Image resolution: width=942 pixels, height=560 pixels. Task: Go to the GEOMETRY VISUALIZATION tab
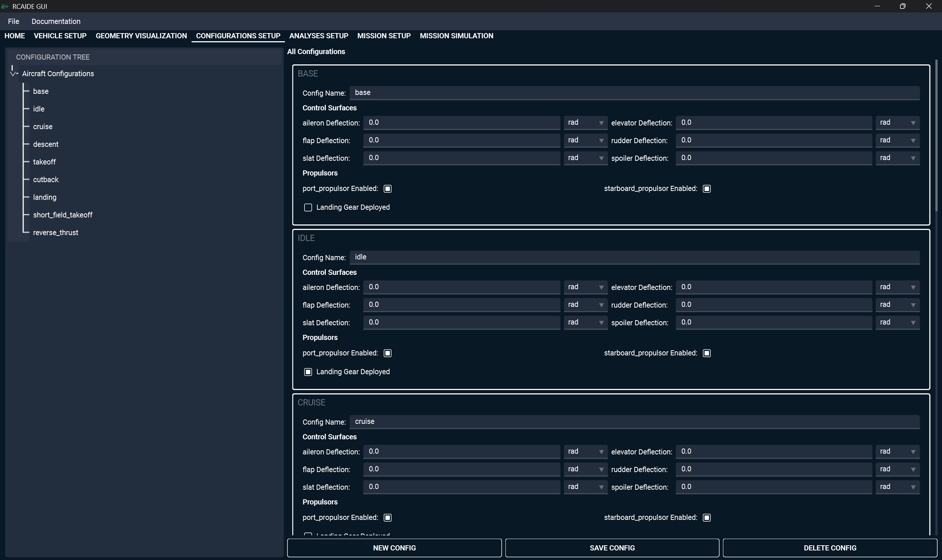(x=141, y=36)
